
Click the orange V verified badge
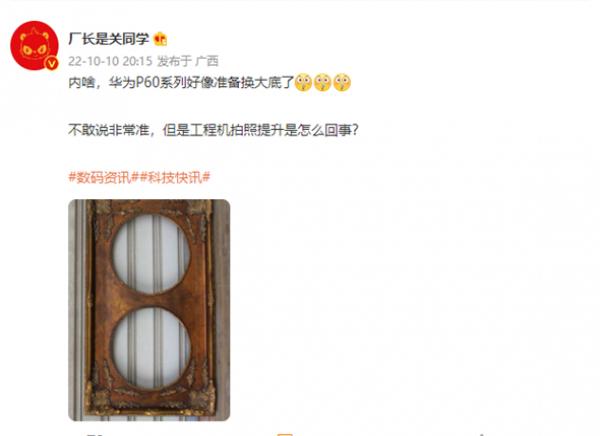[51, 63]
